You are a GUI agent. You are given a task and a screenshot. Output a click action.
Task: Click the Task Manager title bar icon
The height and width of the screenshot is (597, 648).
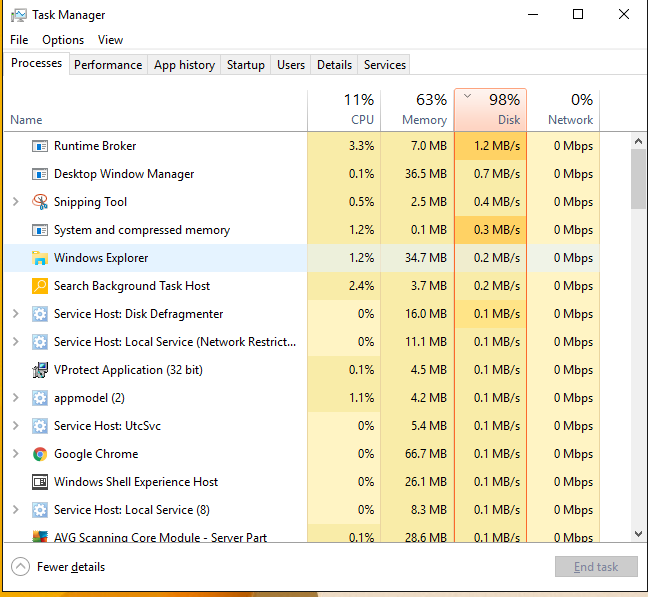(19, 15)
